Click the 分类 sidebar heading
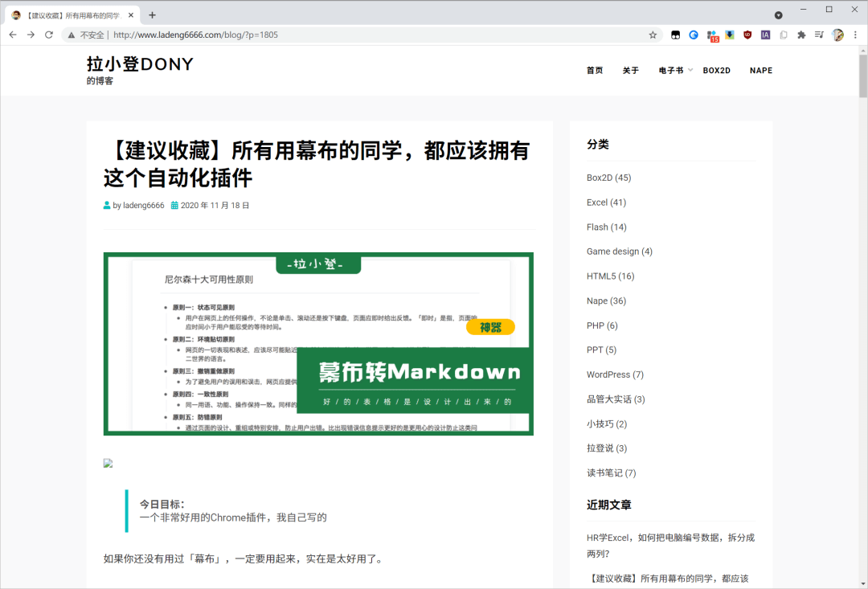The image size is (868, 589). [598, 145]
